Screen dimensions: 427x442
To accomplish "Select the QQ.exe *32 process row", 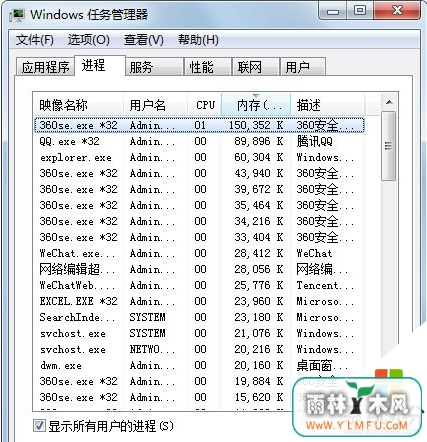I will (x=199, y=141).
